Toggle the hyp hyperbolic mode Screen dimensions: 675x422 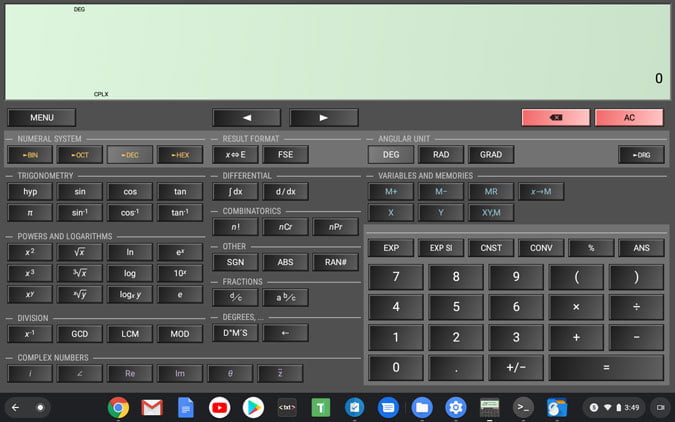click(30, 192)
